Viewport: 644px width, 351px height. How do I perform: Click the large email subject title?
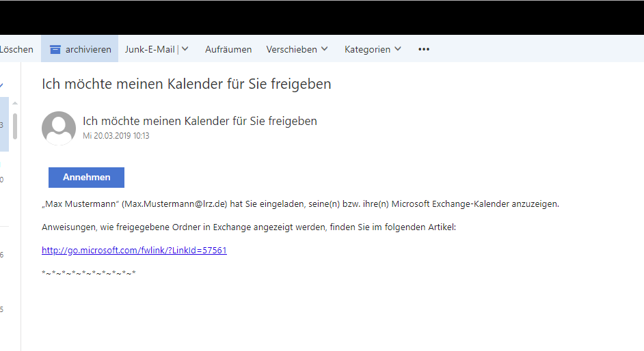click(x=187, y=84)
